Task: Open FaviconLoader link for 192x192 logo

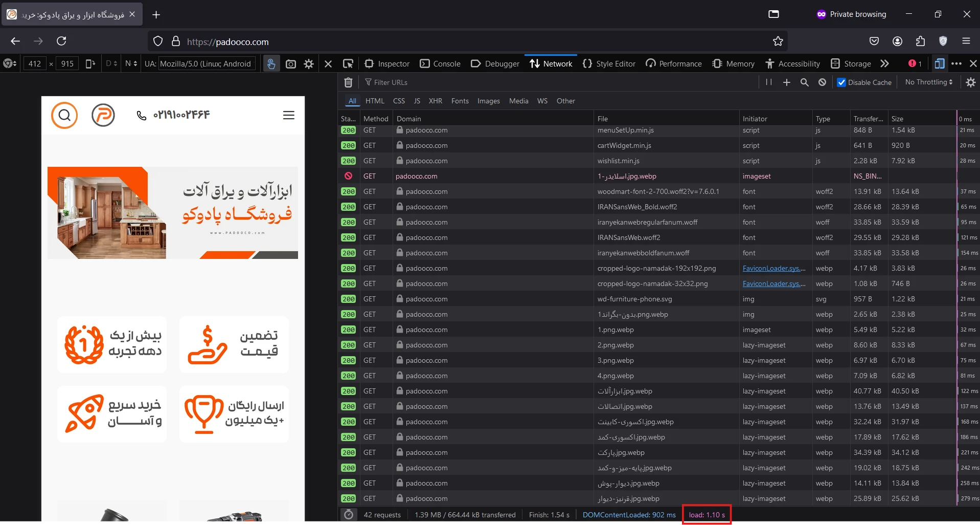Action: [x=774, y=268]
